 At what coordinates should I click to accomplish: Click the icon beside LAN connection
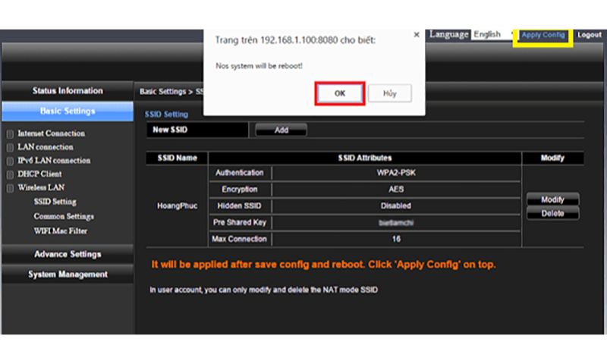[10, 148]
